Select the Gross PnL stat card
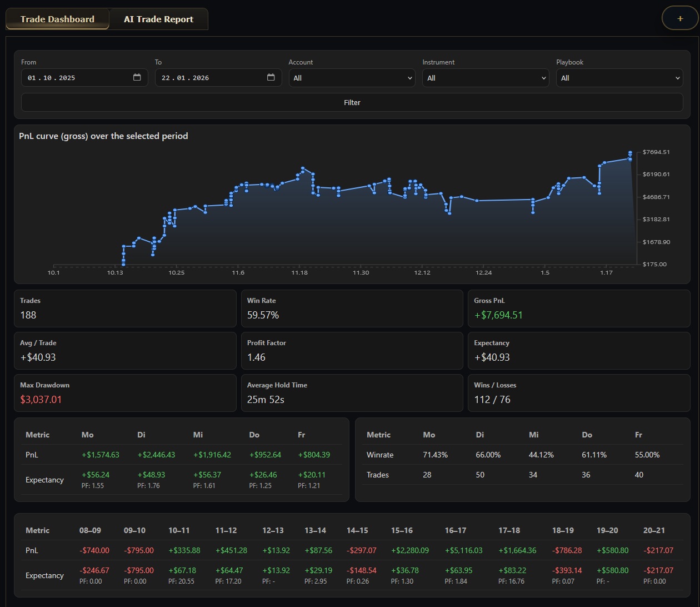 [579, 309]
